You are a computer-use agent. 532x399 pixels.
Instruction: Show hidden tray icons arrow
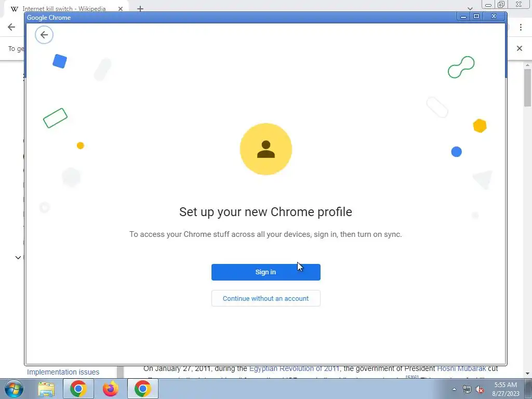[454, 389]
